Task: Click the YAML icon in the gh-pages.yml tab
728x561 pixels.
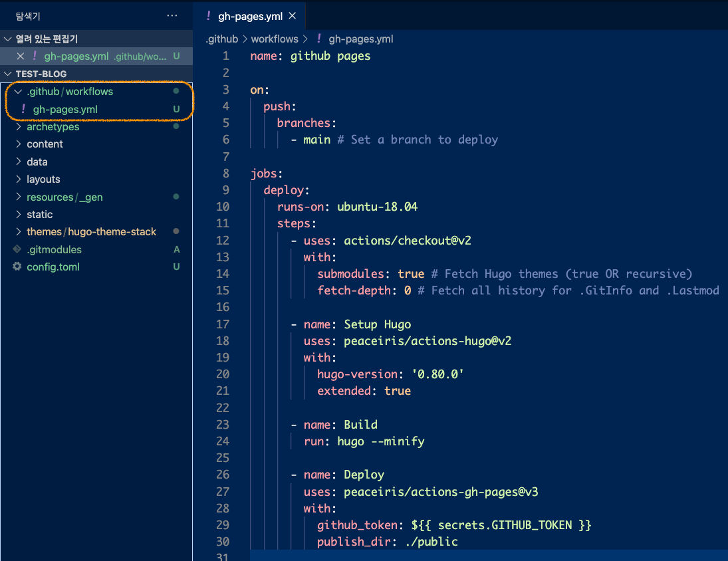Action: pos(209,16)
